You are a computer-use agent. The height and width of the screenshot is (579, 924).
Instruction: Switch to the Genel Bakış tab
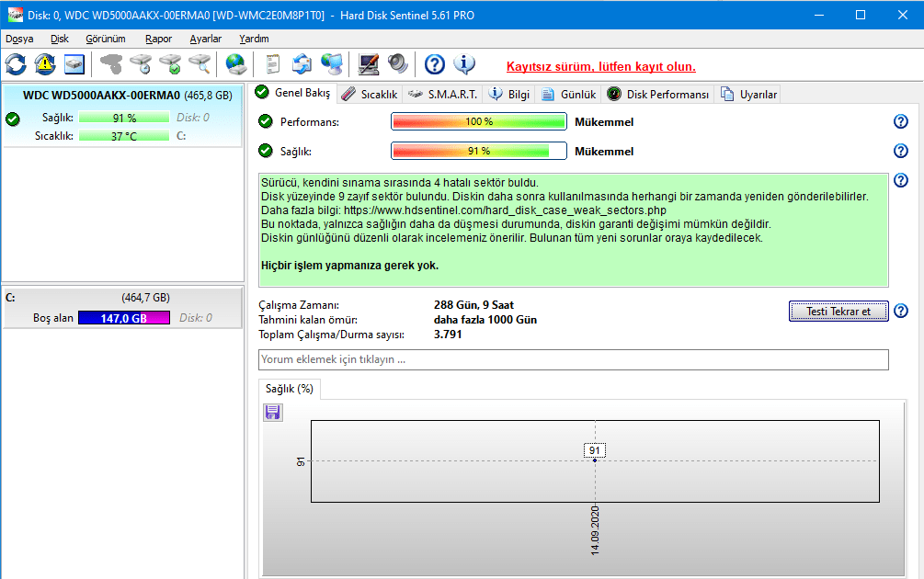click(294, 93)
